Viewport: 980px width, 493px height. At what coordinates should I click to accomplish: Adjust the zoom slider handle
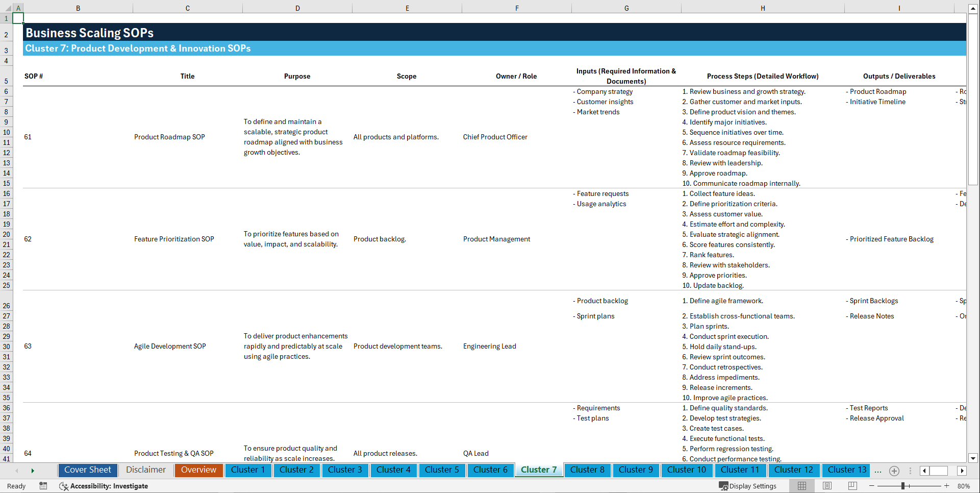point(903,486)
